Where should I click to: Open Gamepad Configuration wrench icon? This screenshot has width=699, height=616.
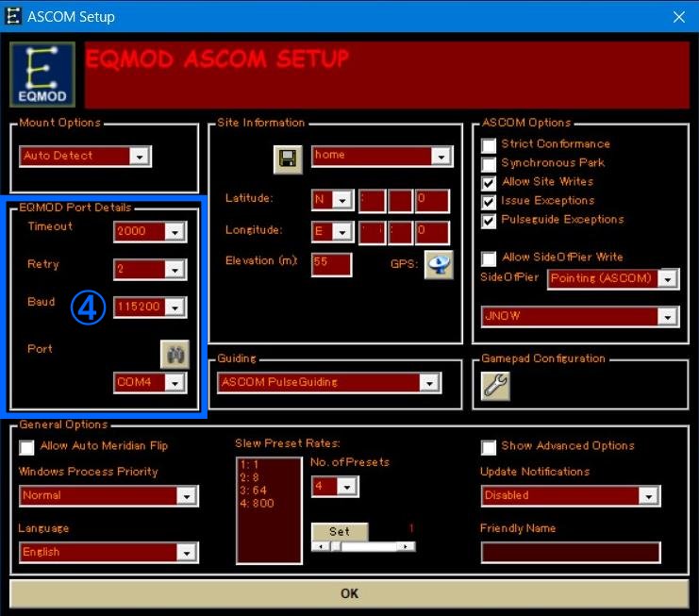tap(495, 386)
